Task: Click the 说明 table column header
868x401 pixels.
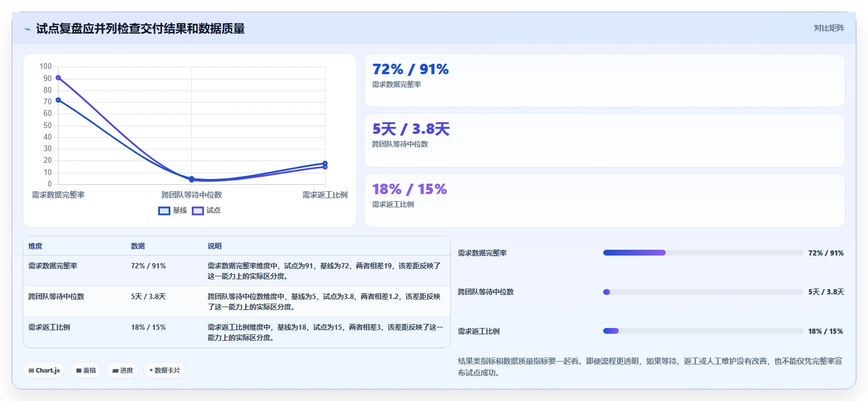Action: click(x=214, y=246)
